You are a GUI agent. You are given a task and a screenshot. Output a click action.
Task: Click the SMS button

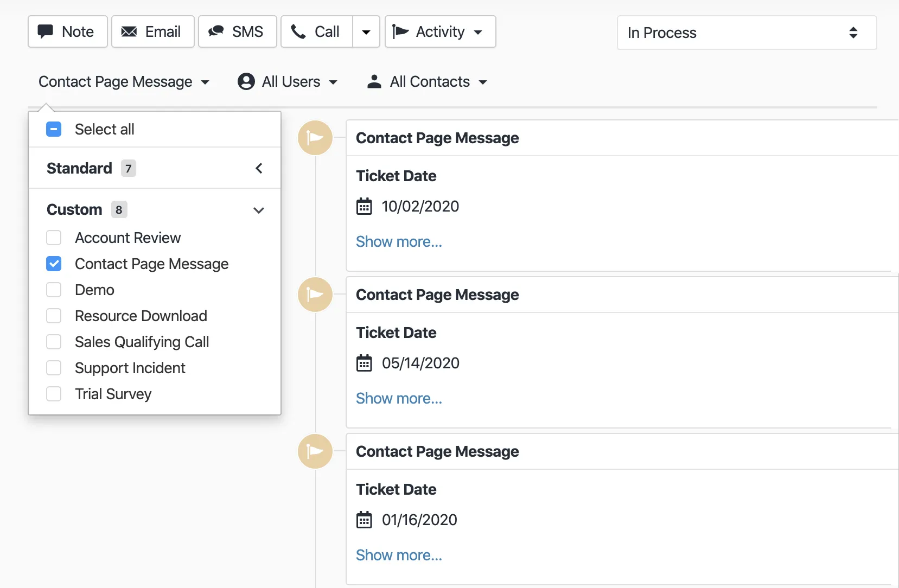point(238,31)
